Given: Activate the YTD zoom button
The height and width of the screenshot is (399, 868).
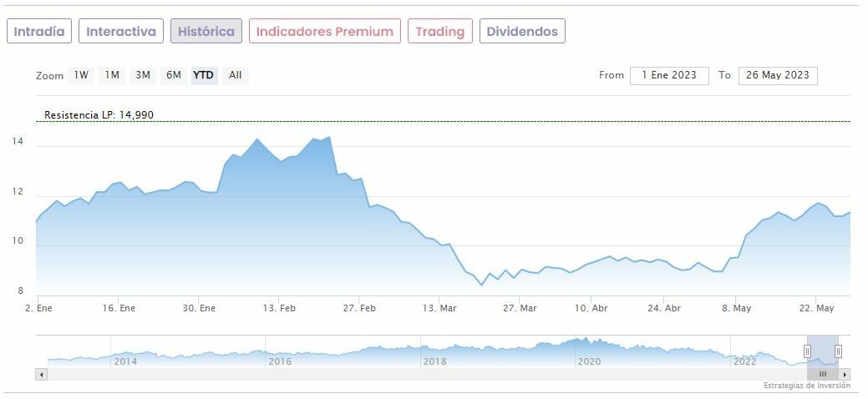Looking at the screenshot, I should click(x=204, y=75).
